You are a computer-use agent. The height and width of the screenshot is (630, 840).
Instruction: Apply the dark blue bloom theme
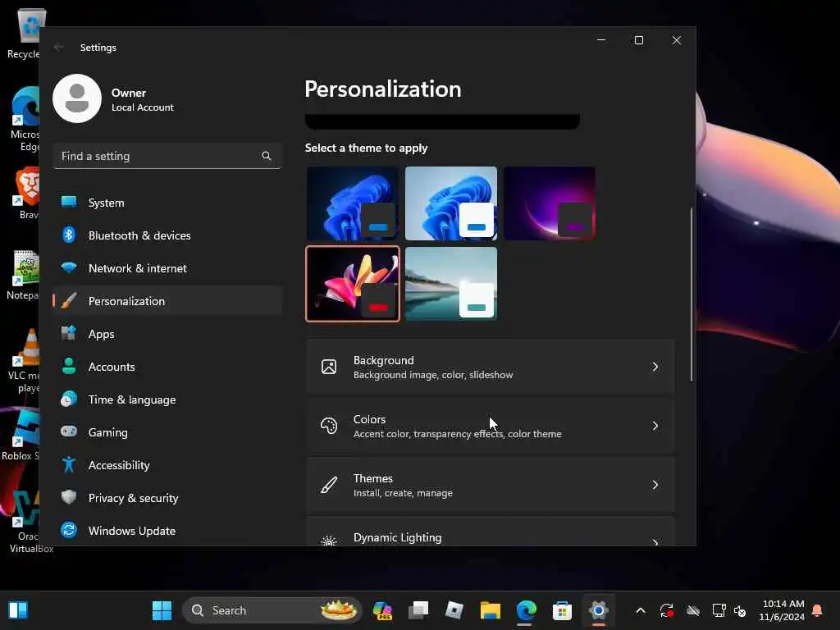tap(353, 203)
